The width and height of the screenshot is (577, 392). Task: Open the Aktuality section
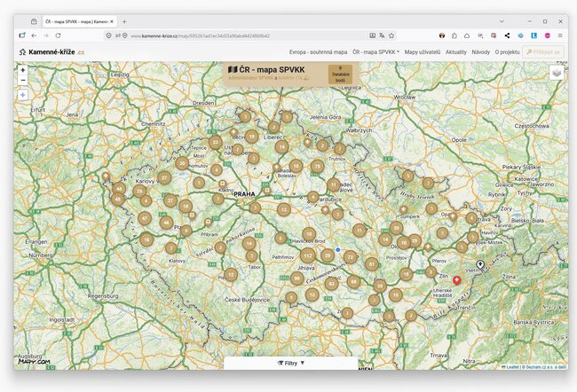456,52
